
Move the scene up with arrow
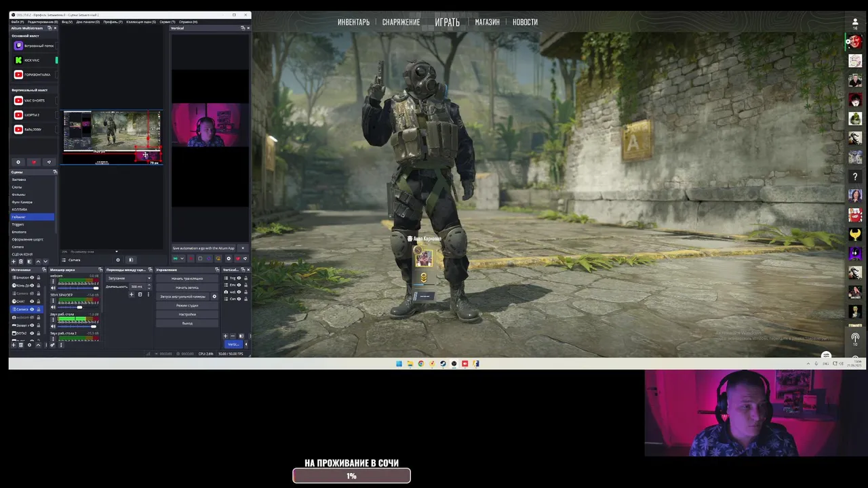tap(38, 261)
